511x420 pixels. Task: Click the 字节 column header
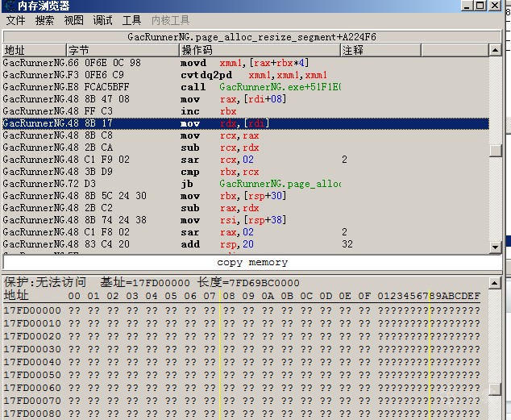[123, 50]
